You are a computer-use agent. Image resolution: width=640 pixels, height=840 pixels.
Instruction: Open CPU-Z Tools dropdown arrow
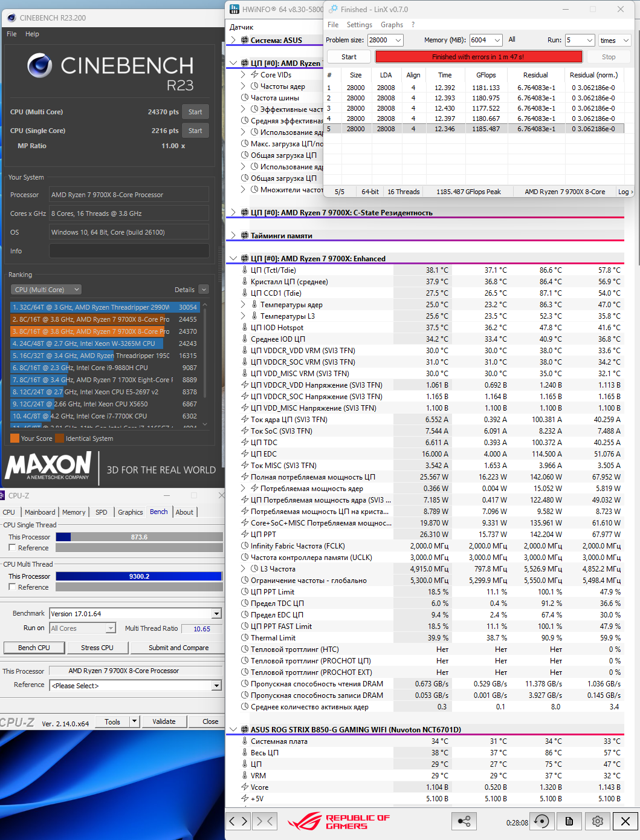[134, 721]
